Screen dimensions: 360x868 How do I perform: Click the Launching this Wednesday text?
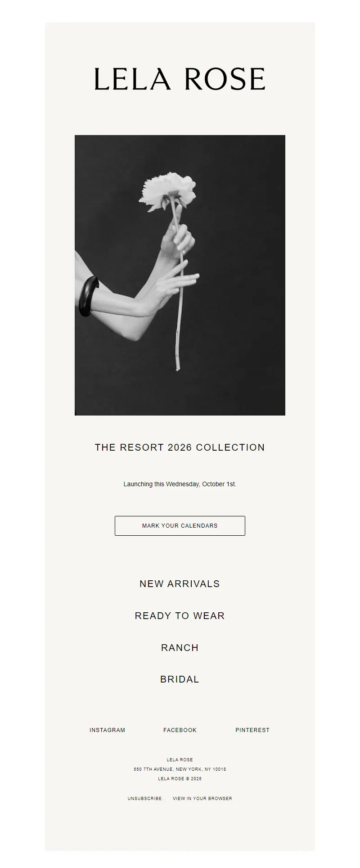click(x=180, y=484)
